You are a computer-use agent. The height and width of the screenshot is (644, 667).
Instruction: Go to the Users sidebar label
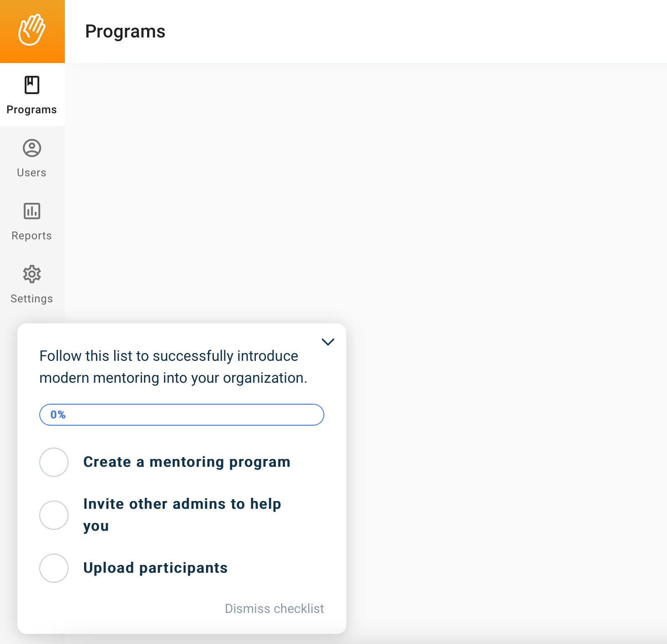(32, 173)
